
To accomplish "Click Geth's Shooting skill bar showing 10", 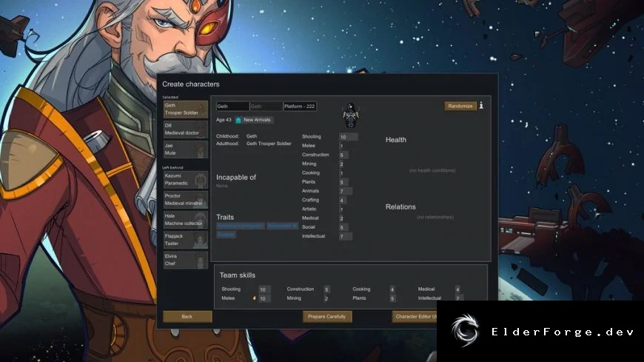I will tap(349, 137).
